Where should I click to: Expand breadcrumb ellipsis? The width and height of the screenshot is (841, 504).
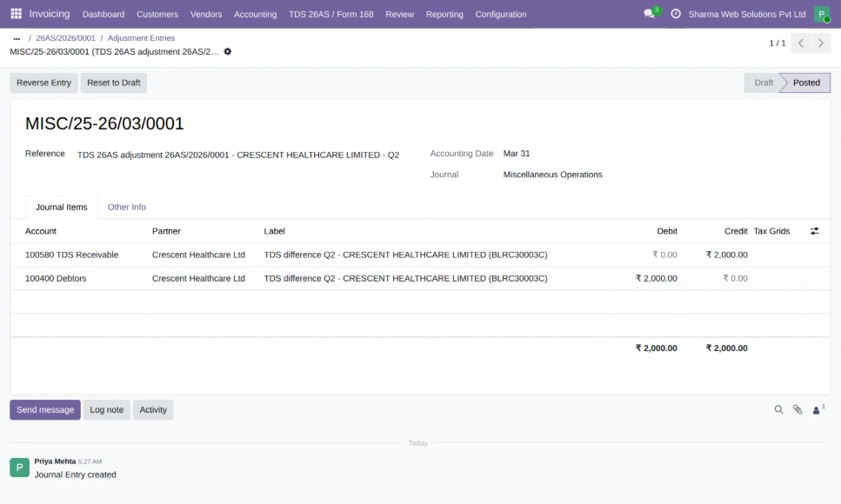tap(17, 38)
